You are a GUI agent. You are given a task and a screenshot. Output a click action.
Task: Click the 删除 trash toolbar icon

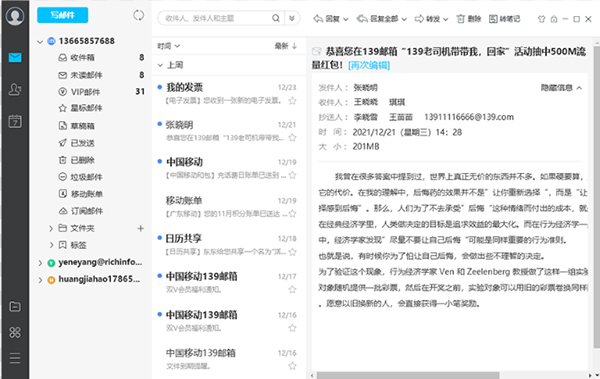click(461, 19)
